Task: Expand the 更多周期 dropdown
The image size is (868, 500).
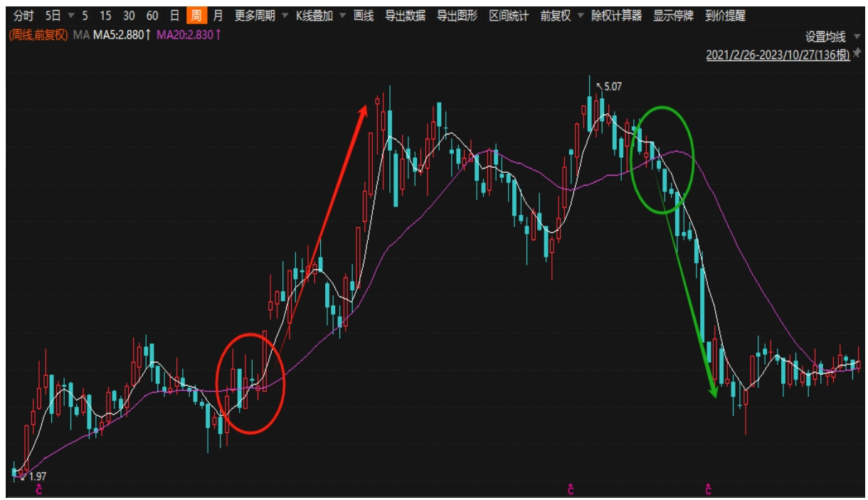Action: pyautogui.click(x=261, y=16)
